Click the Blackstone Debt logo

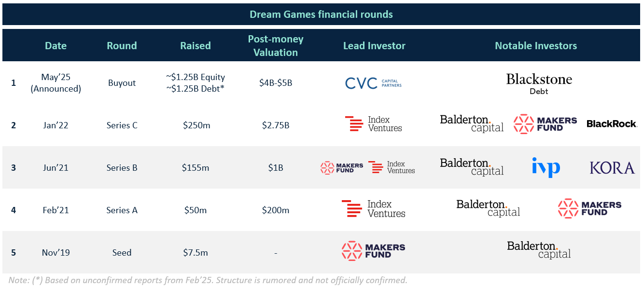click(x=539, y=83)
